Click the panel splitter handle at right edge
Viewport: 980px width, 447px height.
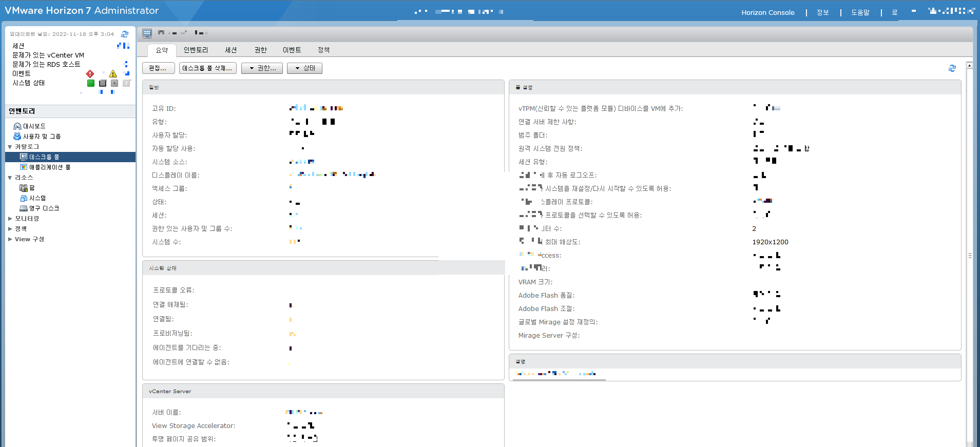pyautogui.click(x=970, y=256)
